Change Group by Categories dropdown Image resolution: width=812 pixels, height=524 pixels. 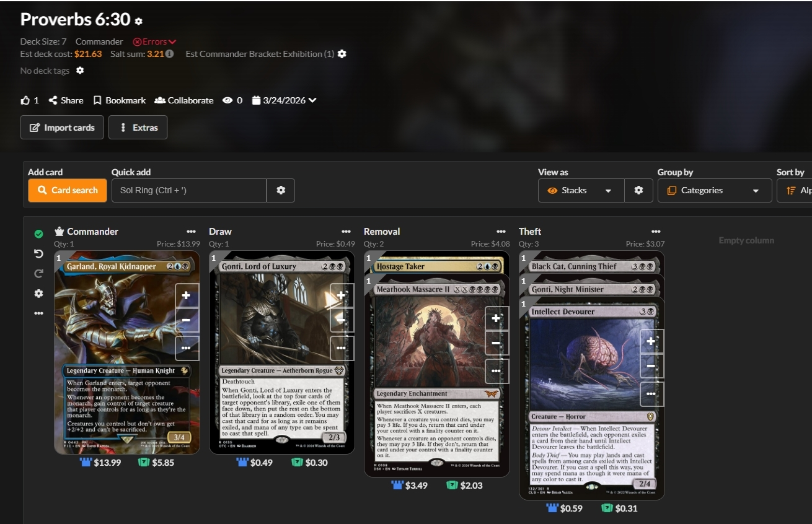click(x=715, y=190)
